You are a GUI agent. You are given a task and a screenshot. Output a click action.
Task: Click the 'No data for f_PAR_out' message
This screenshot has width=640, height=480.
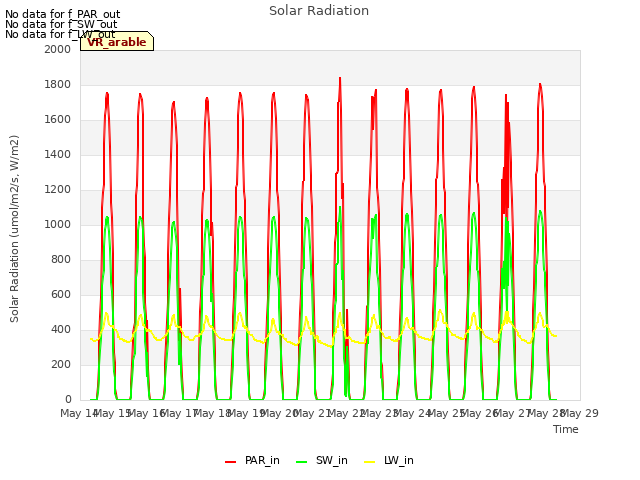pyautogui.click(x=62, y=14)
